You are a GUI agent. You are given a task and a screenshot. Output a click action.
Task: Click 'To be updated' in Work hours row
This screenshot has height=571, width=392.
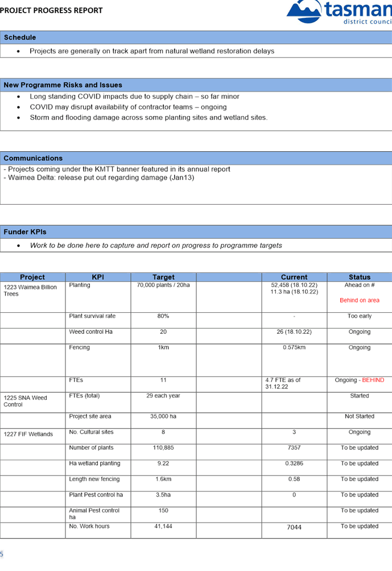[x=360, y=526]
